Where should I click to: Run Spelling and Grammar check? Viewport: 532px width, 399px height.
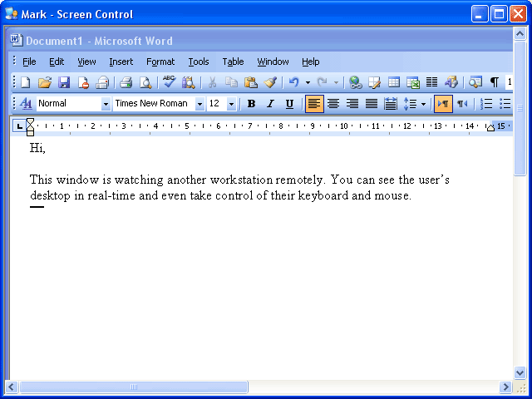pos(169,82)
